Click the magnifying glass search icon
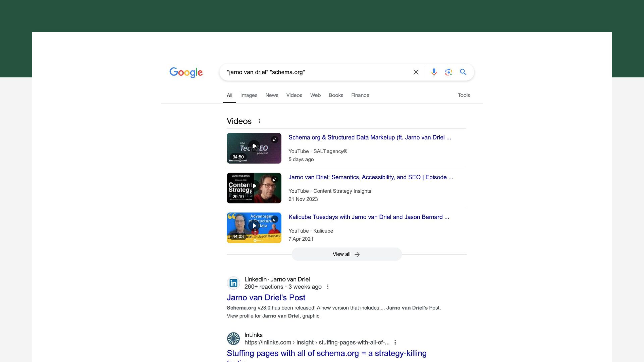This screenshot has height=362, width=644. pos(463,72)
